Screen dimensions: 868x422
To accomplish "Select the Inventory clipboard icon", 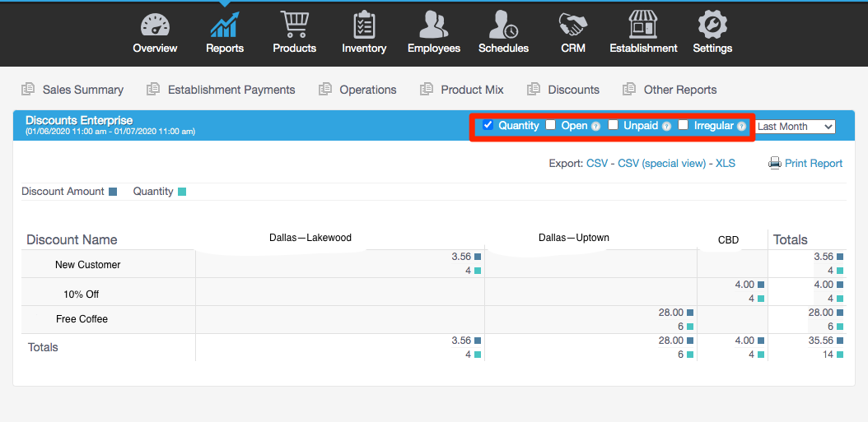I will (364, 25).
